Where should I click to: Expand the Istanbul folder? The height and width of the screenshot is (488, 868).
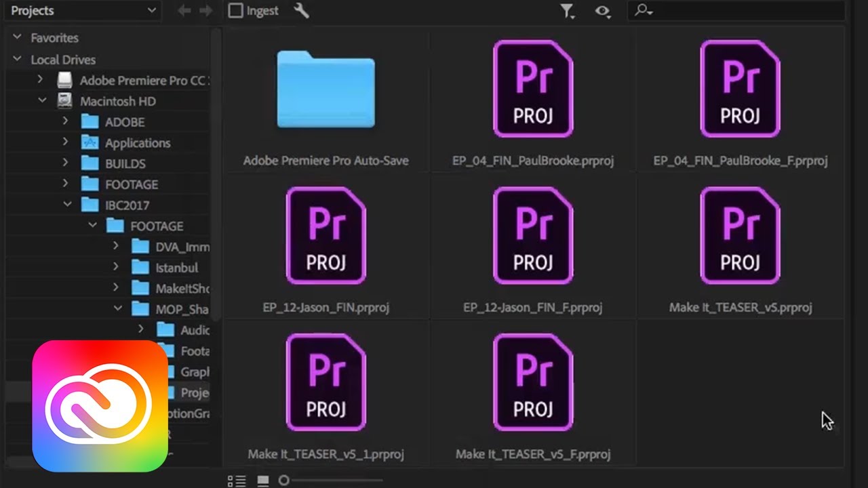pos(116,268)
